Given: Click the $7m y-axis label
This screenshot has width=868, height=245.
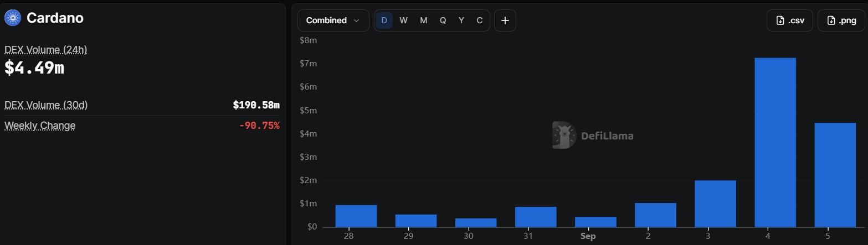Looking at the screenshot, I should pos(308,64).
